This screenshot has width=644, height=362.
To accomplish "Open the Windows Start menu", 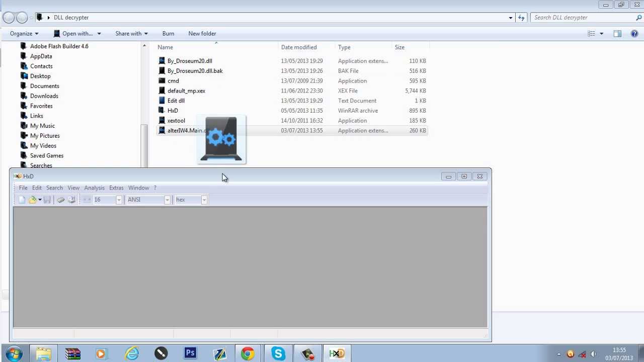I will [14, 353].
